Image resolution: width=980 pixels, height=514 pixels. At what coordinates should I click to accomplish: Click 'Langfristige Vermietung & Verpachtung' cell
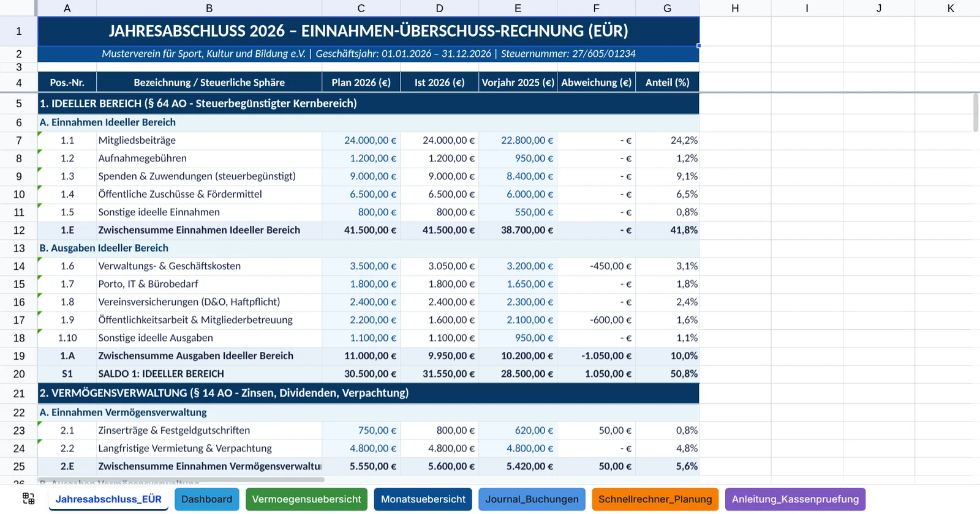point(209,449)
